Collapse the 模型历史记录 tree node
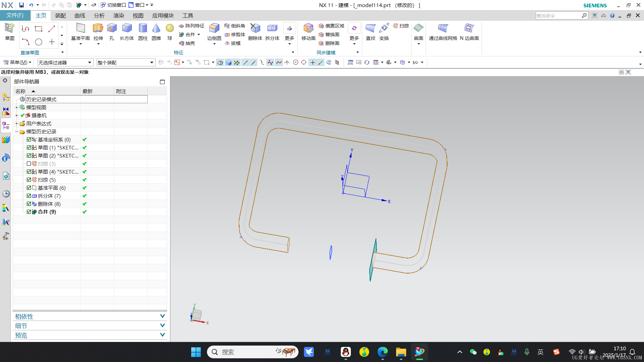 pyautogui.click(x=16, y=131)
